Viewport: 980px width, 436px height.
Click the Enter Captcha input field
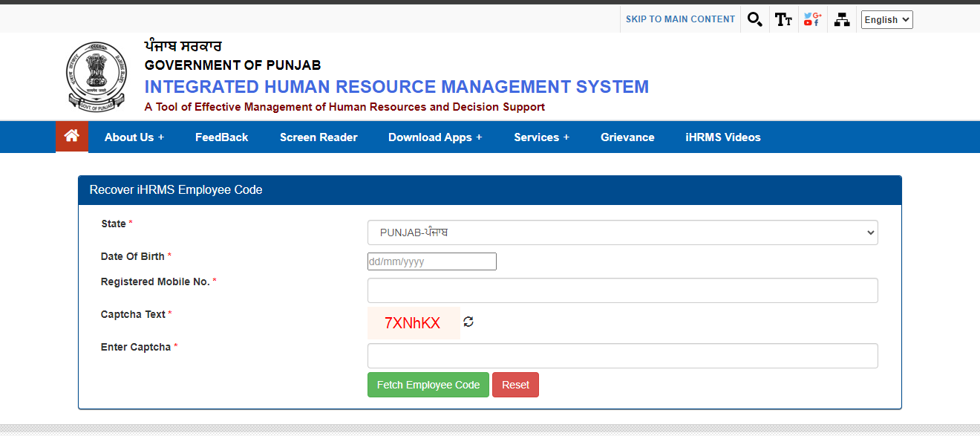(622, 356)
